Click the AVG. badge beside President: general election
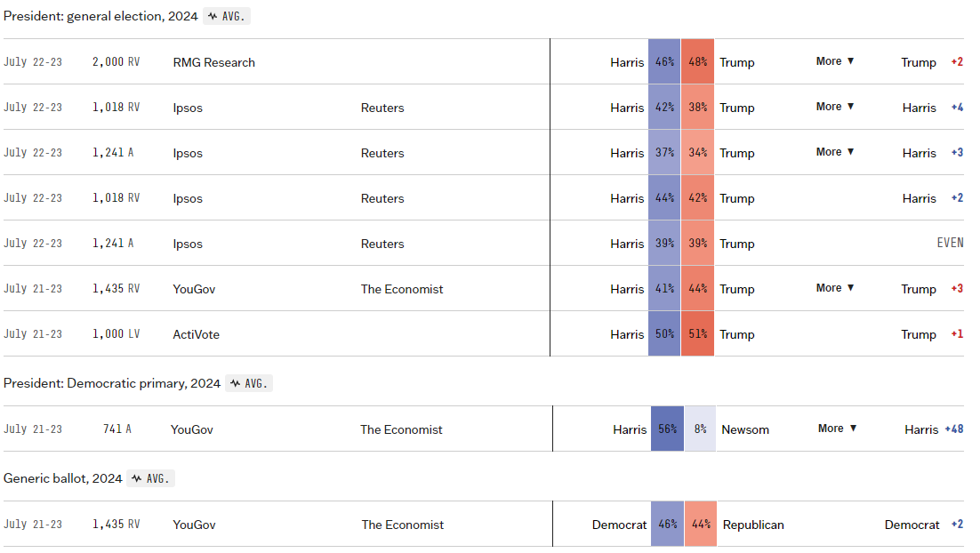This screenshot has height=553, width=980. pyautogui.click(x=227, y=16)
